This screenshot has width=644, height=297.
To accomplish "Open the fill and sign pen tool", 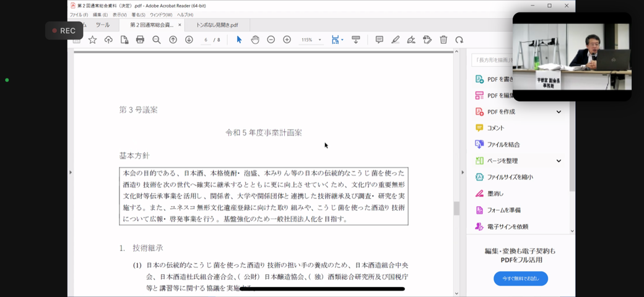I will pyautogui.click(x=411, y=40).
